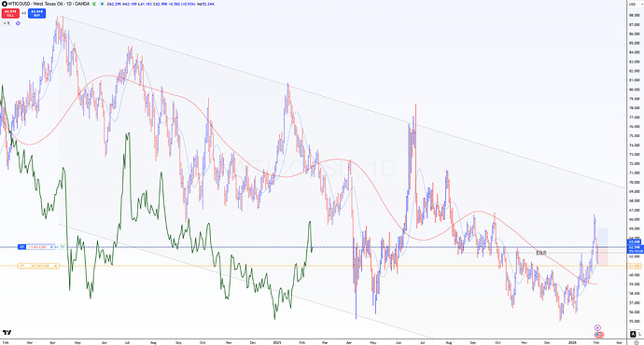Screen dimensions: 644x345
Task: Close the orange TP order line label
Action: tap(55, 266)
